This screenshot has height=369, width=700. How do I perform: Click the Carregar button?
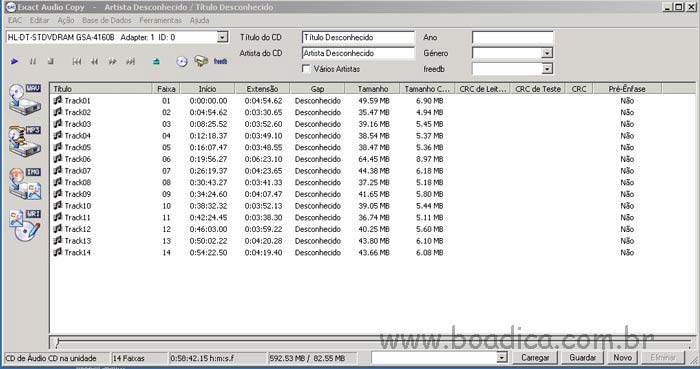535,357
